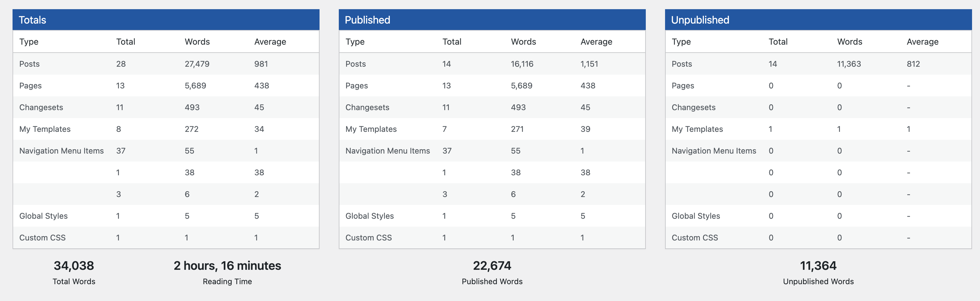Click Navigation Menu Items in Published table
This screenshot has width=980, height=301.
coord(387,151)
